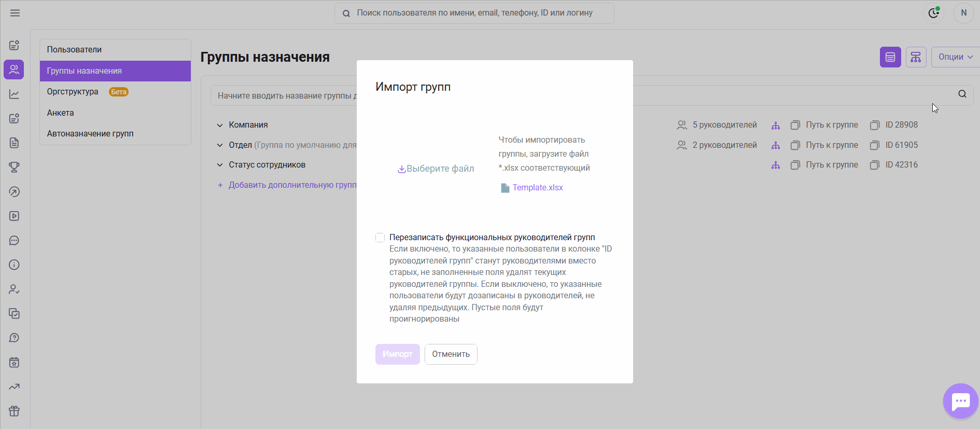
Task: Click the ID 61905 text
Action: 902,145
